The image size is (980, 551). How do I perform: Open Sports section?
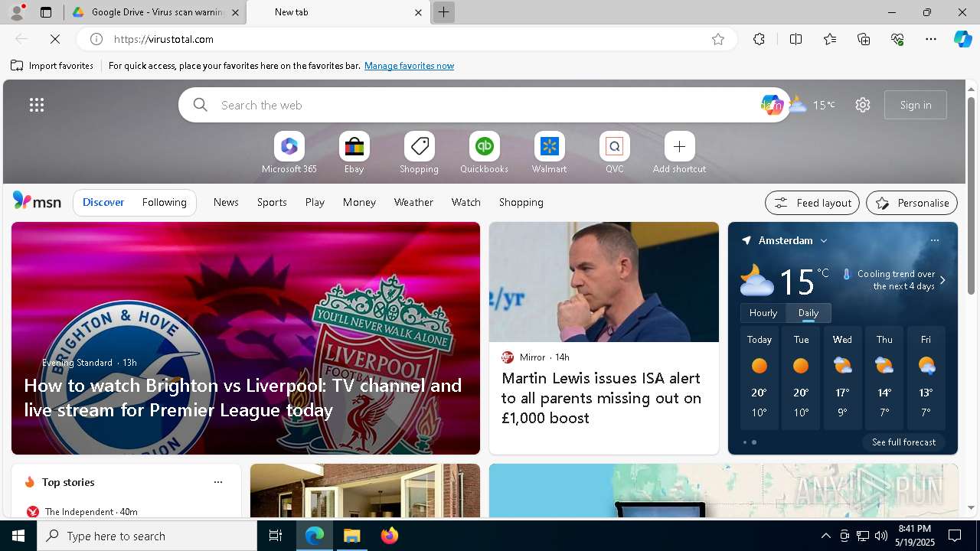[x=272, y=202]
